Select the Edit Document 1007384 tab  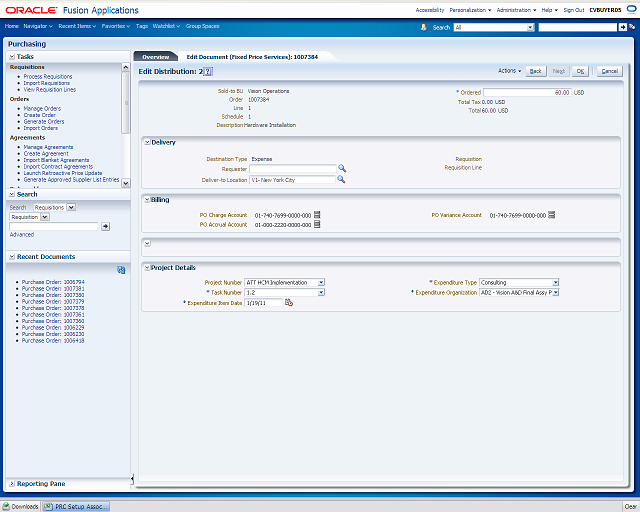[x=252, y=57]
